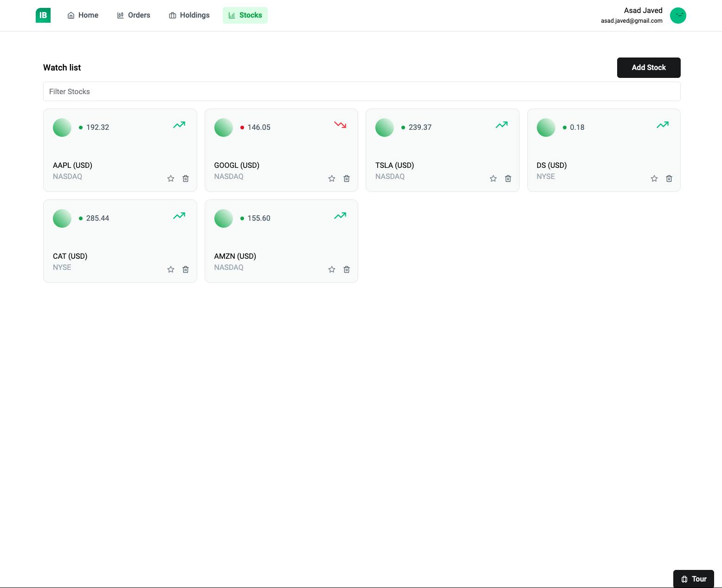This screenshot has height=588, width=722.
Task: Click the TSLA green circle logo
Action: (x=385, y=128)
